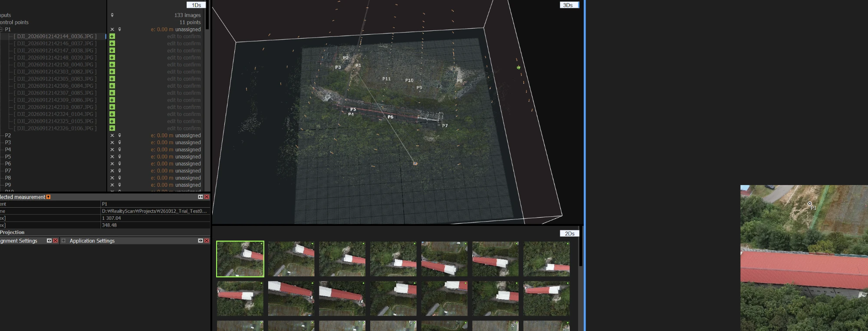This screenshot has width=868, height=331.
Task: Click the X icon in the P8 row
Action: coord(112,178)
